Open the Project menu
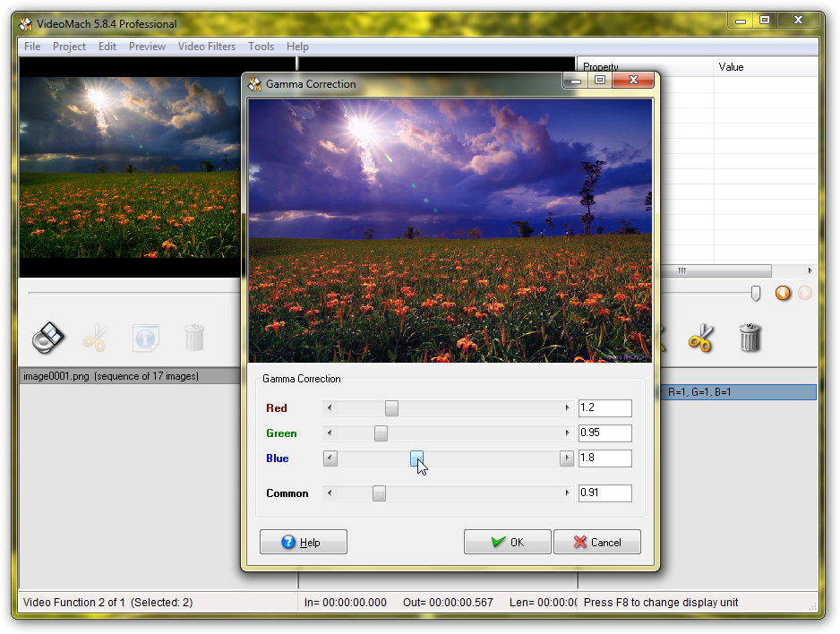The image size is (840, 634). [69, 47]
